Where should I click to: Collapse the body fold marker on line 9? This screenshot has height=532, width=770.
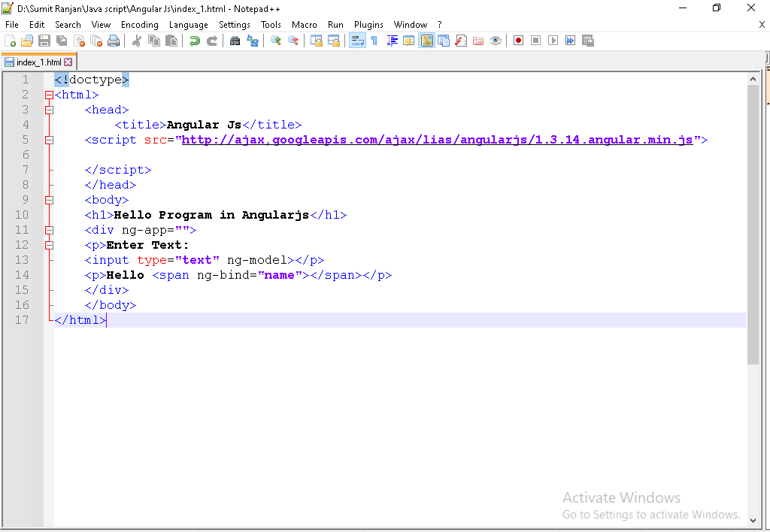[49, 201]
